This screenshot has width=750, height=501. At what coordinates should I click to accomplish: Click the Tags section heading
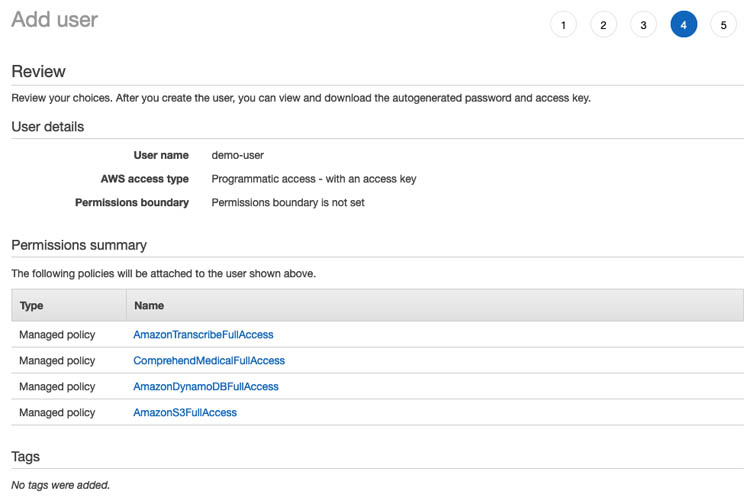[25, 456]
